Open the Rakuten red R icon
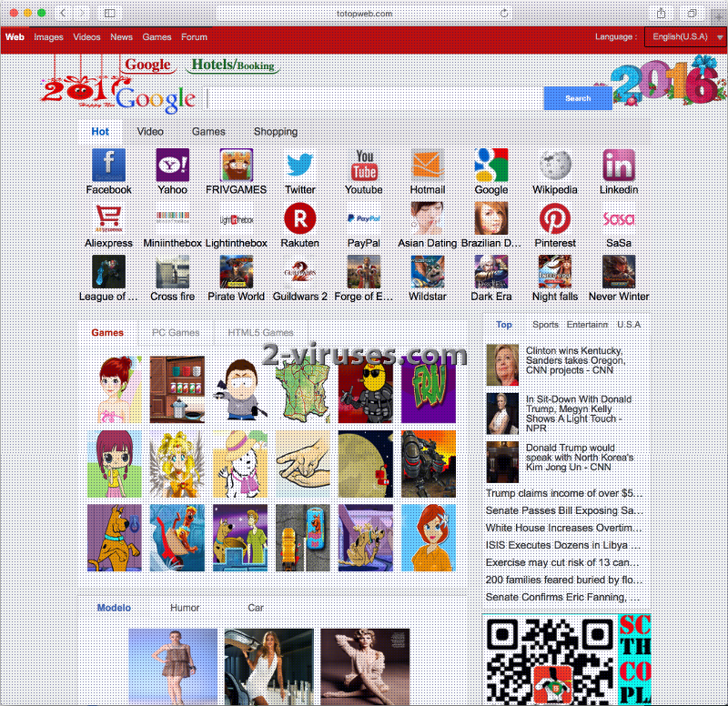Viewport: 728px width, 706px height. click(x=300, y=218)
